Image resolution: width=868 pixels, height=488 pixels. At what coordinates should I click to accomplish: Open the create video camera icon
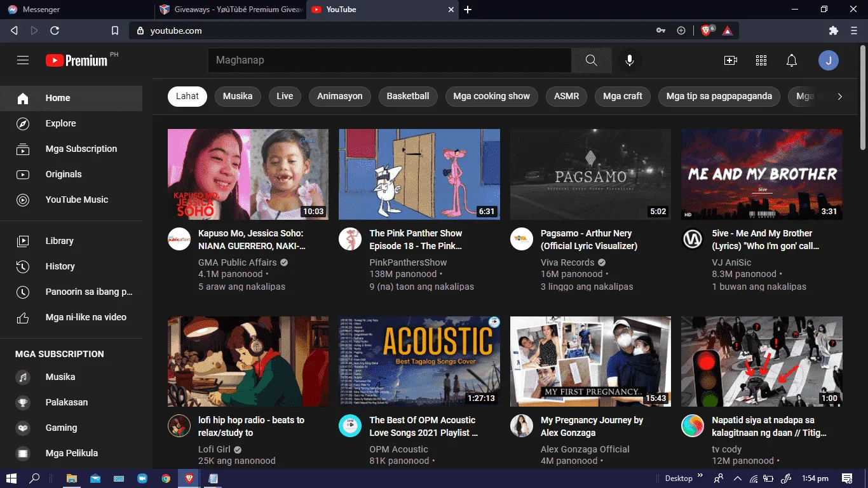731,60
